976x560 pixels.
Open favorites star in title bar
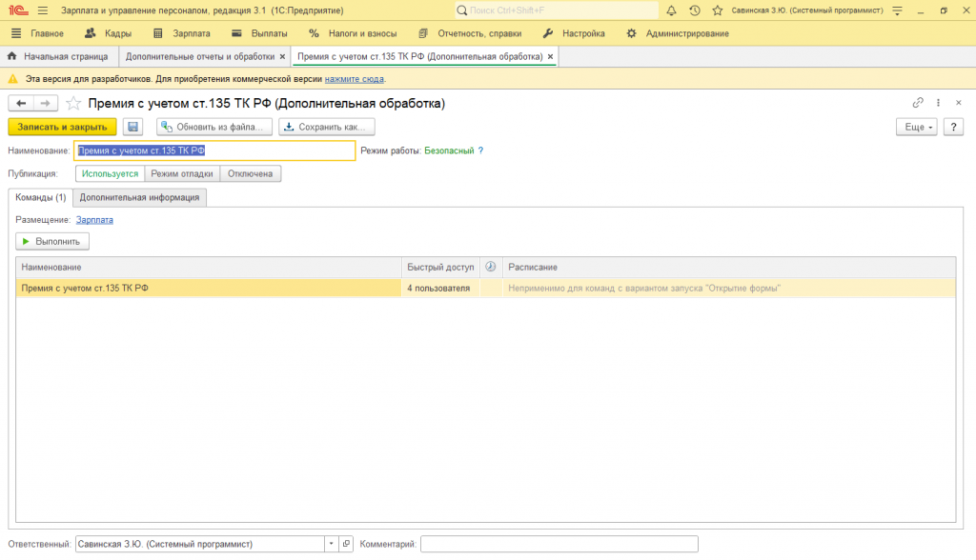[x=718, y=10]
